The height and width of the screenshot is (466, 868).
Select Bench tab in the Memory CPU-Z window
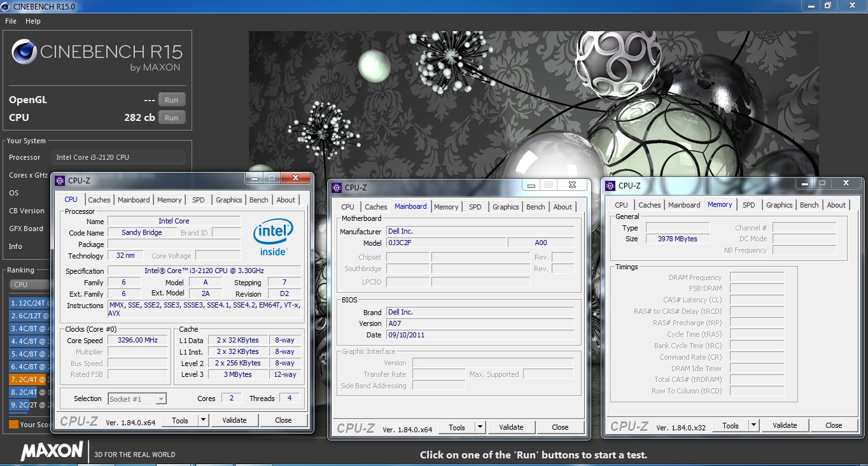(x=809, y=205)
